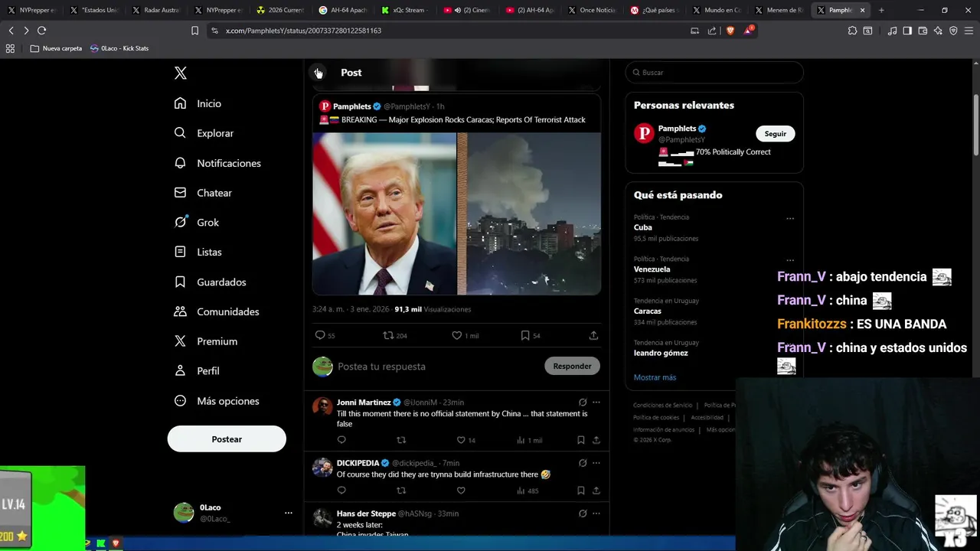The height and width of the screenshot is (551, 980).
Task: Click the Responder button
Action: click(x=572, y=366)
